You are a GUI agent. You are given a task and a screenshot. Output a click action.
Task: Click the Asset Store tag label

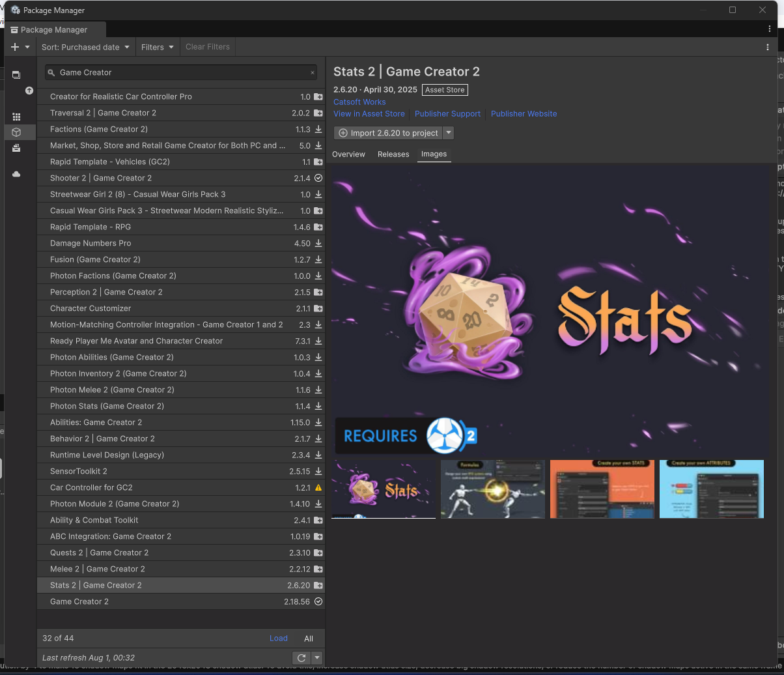tap(445, 90)
